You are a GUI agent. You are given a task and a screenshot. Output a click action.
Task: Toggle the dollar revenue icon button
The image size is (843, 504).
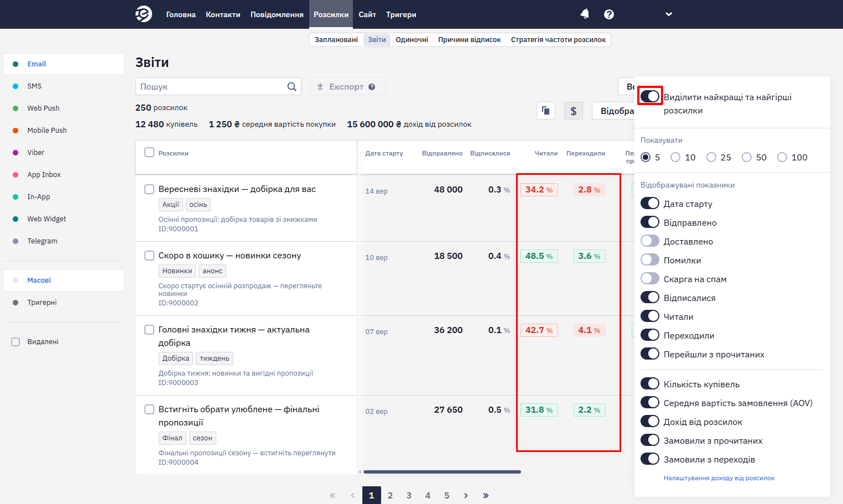[574, 111]
